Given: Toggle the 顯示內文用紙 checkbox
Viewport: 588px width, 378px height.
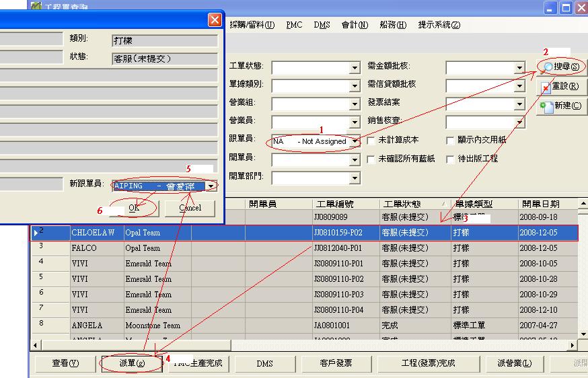Looking at the screenshot, I should coord(451,141).
